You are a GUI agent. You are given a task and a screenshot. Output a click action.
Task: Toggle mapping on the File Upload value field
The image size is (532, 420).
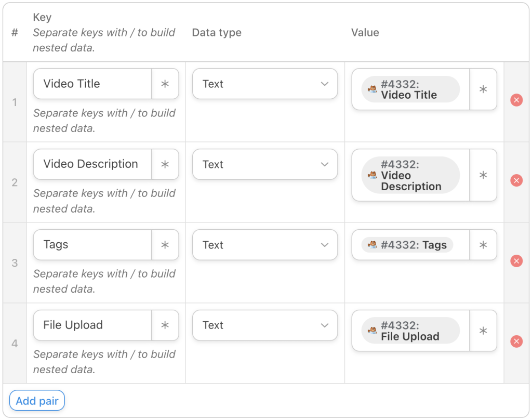coord(483,330)
